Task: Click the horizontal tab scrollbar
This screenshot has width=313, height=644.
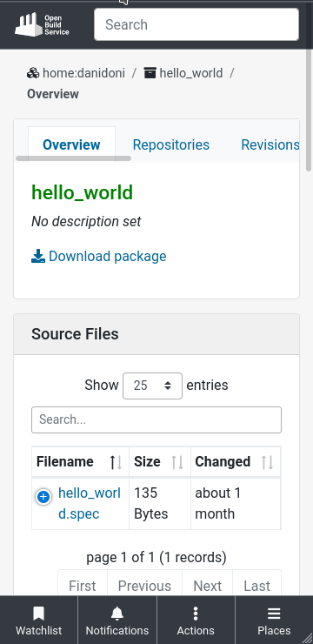Action: [73, 158]
